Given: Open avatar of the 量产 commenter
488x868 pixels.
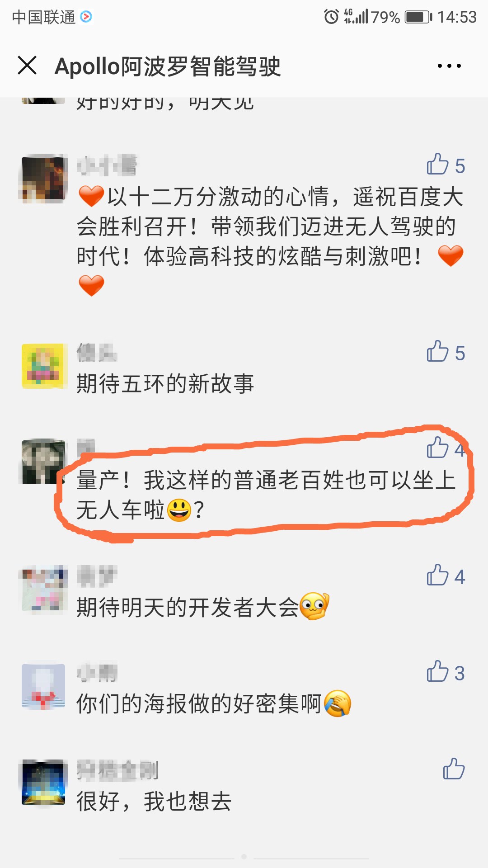Looking at the screenshot, I should click(44, 461).
